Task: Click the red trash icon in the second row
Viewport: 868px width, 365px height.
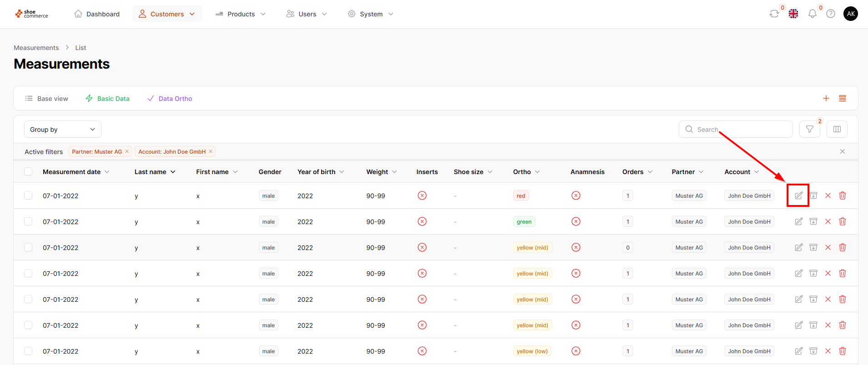Action: tap(842, 221)
